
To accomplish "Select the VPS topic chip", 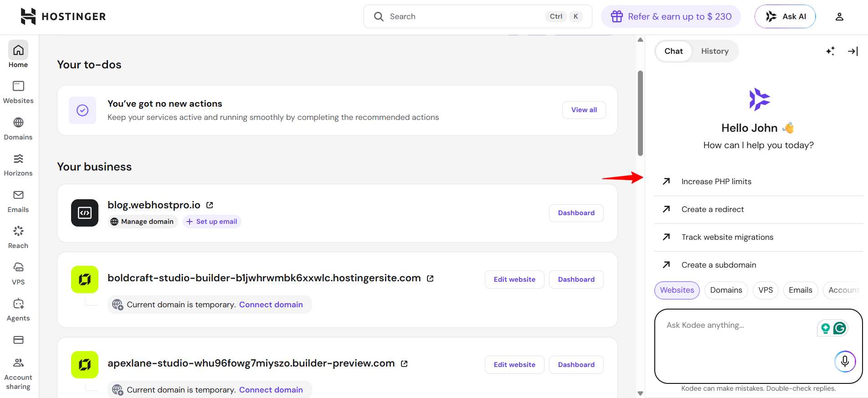I will point(765,290).
